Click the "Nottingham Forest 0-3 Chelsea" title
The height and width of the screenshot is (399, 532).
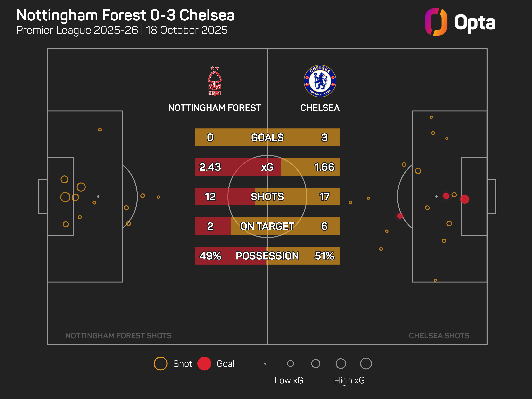tap(125, 15)
